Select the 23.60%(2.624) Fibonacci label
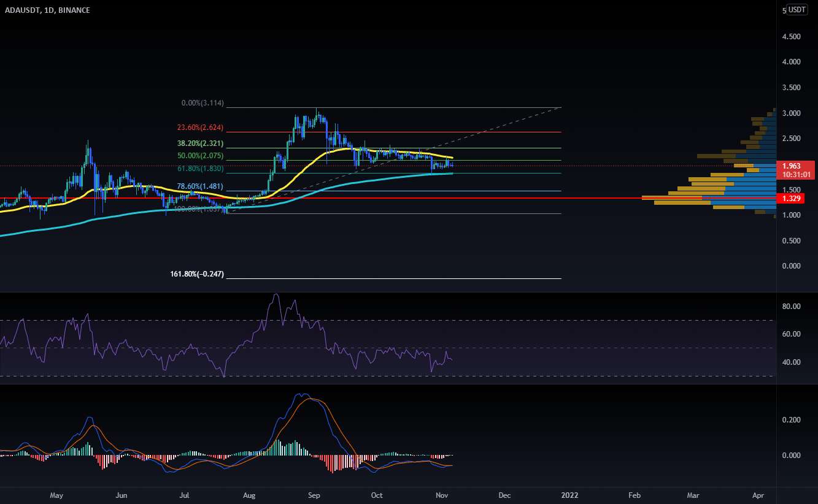This screenshot has width=818, height=504. [201, 128]
